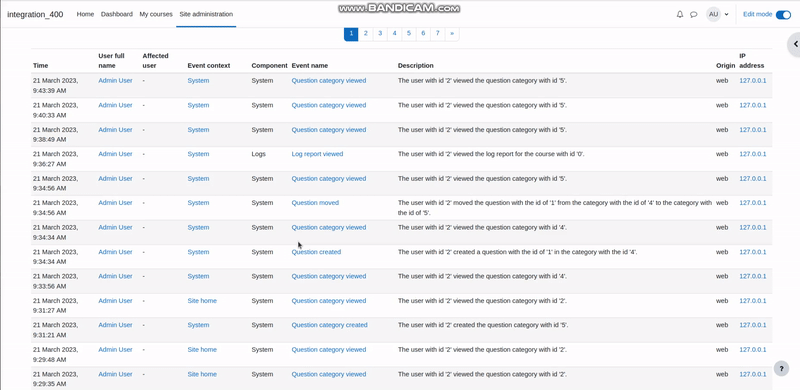Open System context link in Question moved row
The image size is (800, 390).
(x=198, y=203)
